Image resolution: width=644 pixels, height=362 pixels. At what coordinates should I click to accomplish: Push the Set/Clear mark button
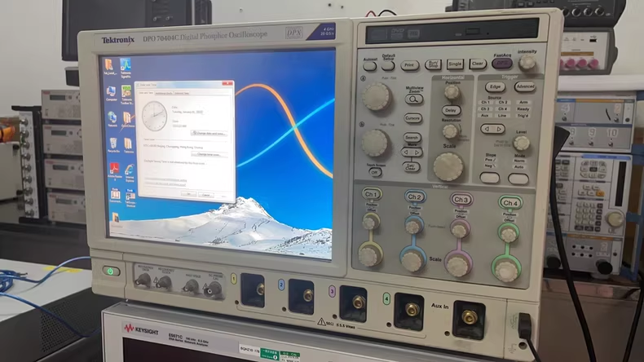411,167
